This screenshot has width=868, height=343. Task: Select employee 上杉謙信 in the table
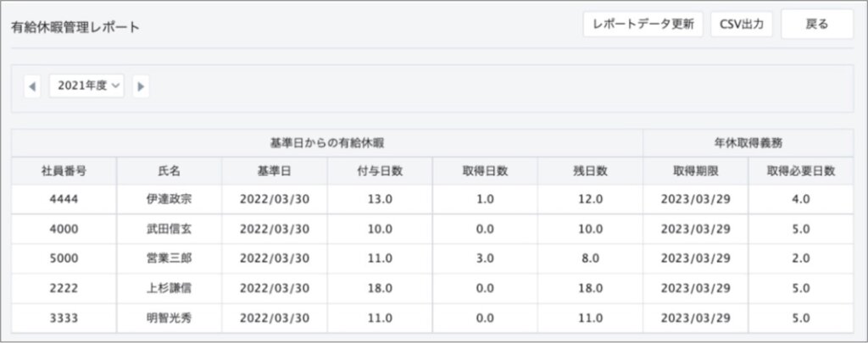[169, 288]
